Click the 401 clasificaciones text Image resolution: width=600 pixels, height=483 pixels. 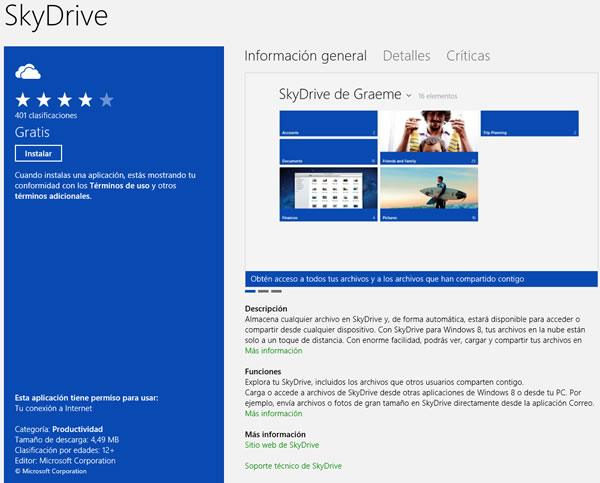pyautogui.click(x=46, y=116)
